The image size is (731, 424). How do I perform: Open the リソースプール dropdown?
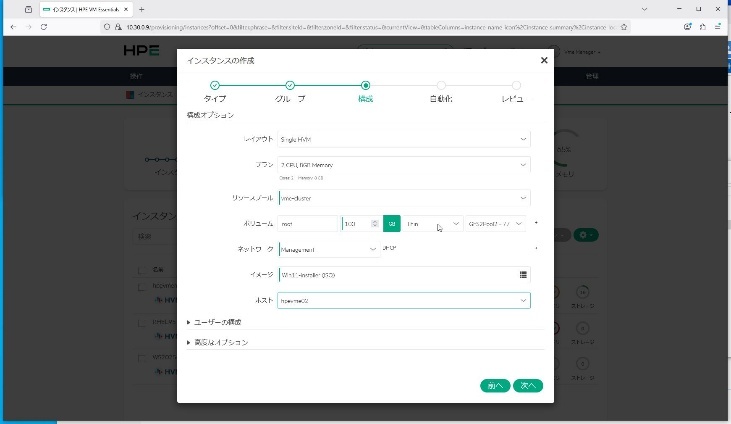point(403,198)
